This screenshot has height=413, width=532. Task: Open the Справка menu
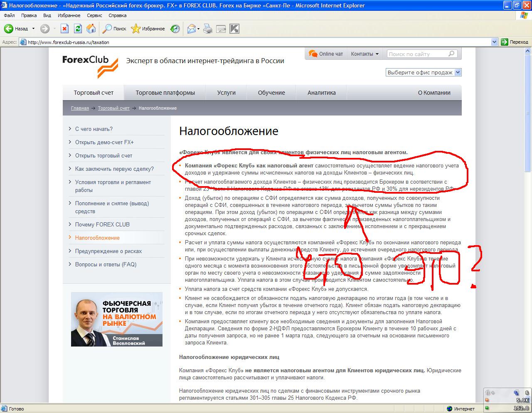117,15
